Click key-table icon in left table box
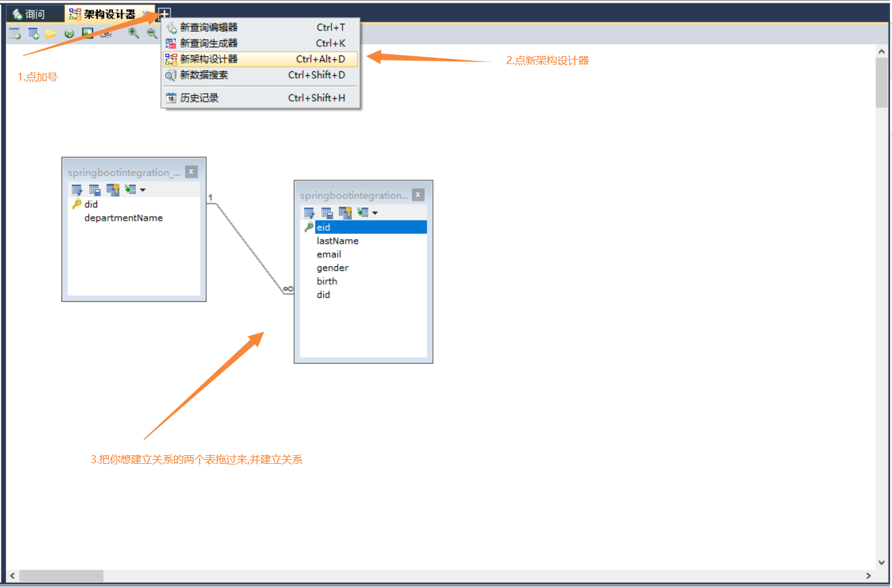 click(x=113, y=190)
